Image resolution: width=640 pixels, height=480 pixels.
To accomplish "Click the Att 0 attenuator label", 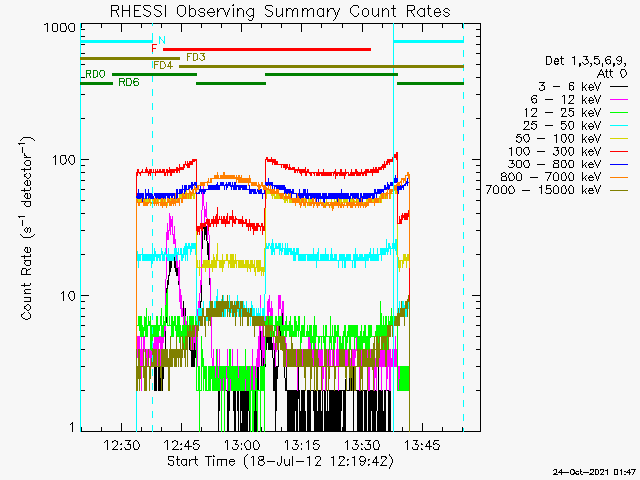I will point(612,73).
